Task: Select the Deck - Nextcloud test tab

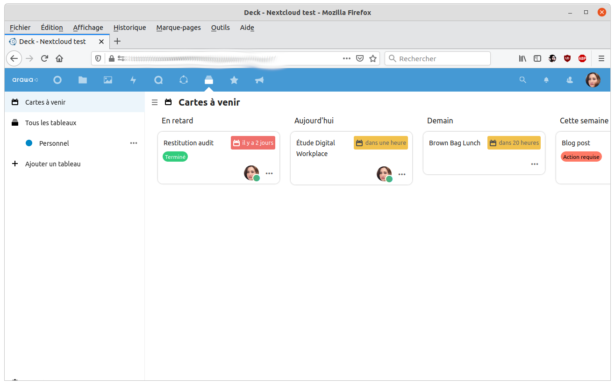Action: tap(57, 42)
